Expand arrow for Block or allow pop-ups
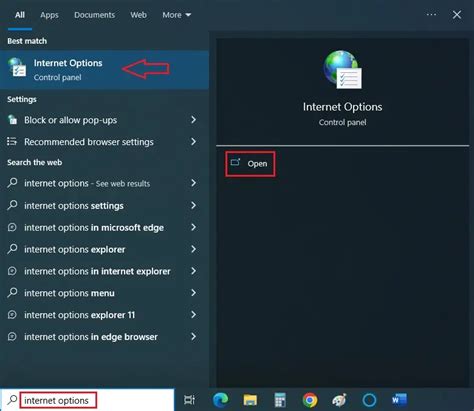The image size is (474, 411). pos(193,120)
